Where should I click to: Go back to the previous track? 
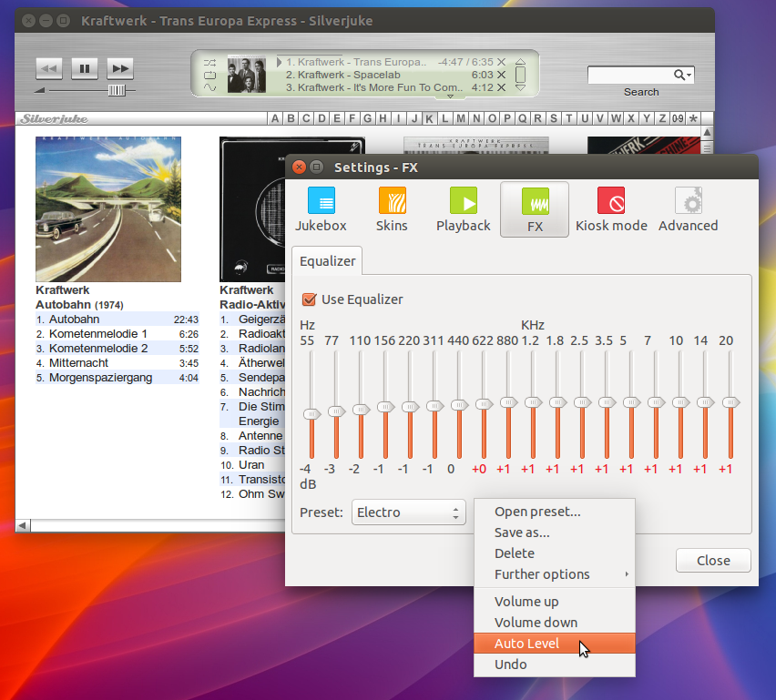(x=48, y=68)
